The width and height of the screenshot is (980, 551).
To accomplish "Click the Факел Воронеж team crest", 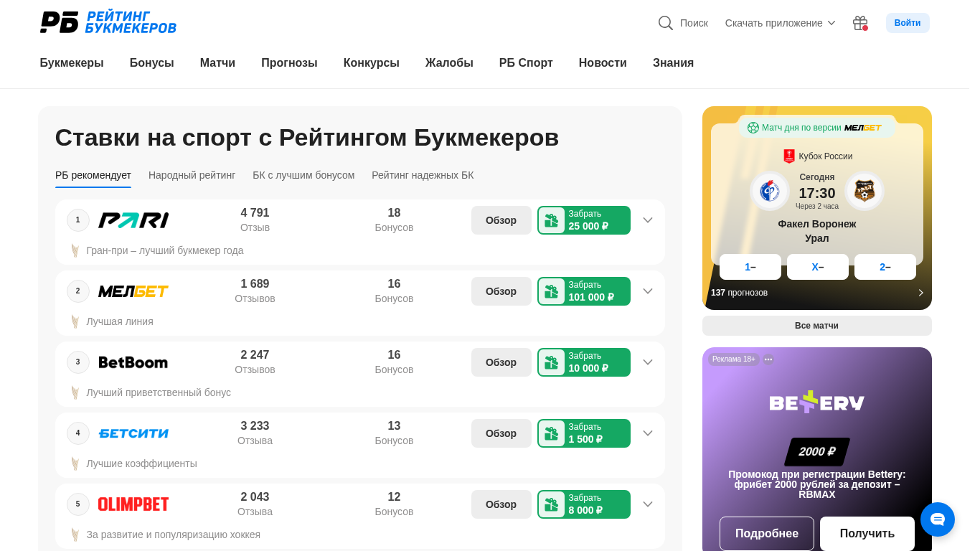I will coord(770,191).
